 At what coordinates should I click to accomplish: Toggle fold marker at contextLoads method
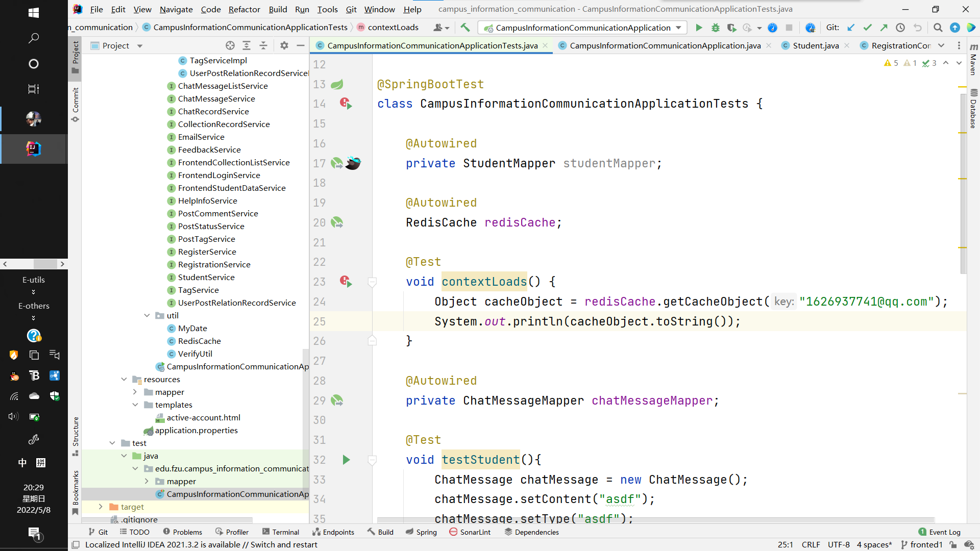pos(372,282)
